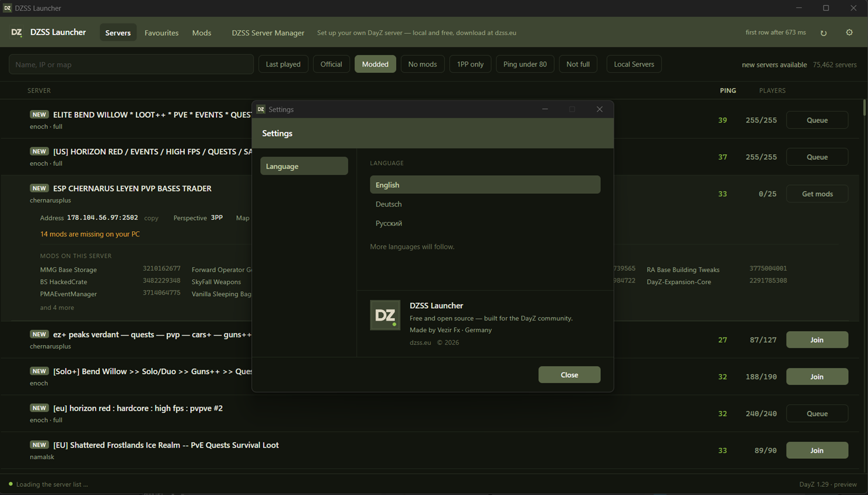
Task: Switch to the Servers tab
Action: [x=118, y=33]
